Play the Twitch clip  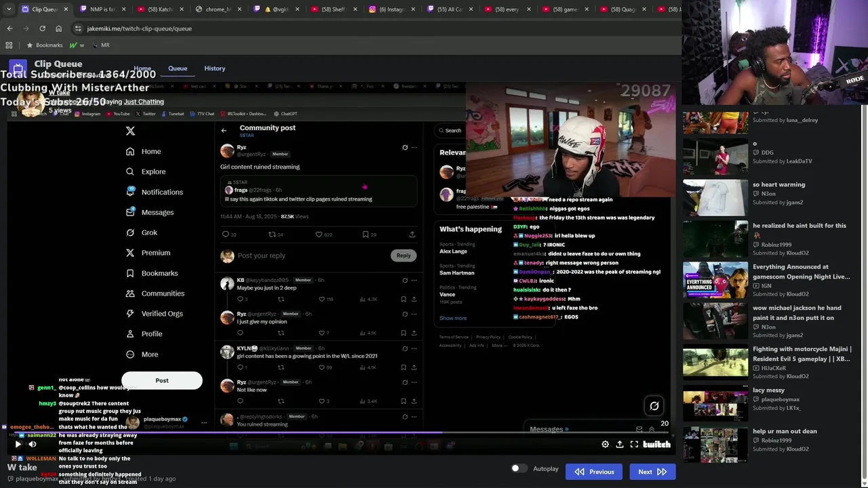click(x=18, y=444)
